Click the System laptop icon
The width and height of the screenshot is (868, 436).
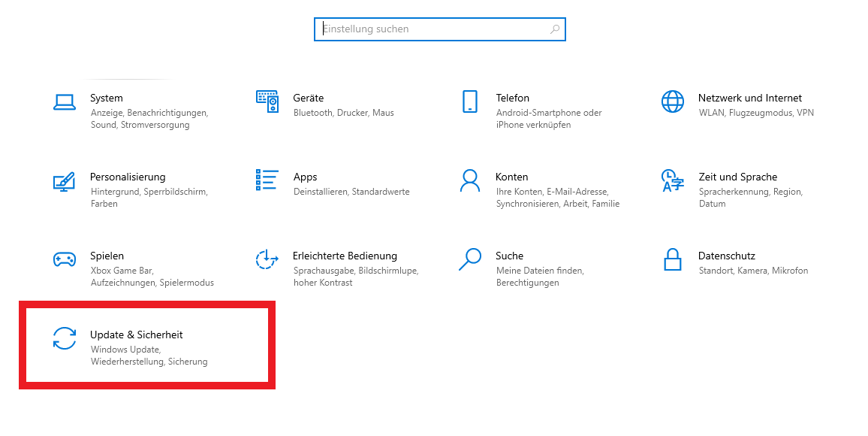click(x=65, y=102)
